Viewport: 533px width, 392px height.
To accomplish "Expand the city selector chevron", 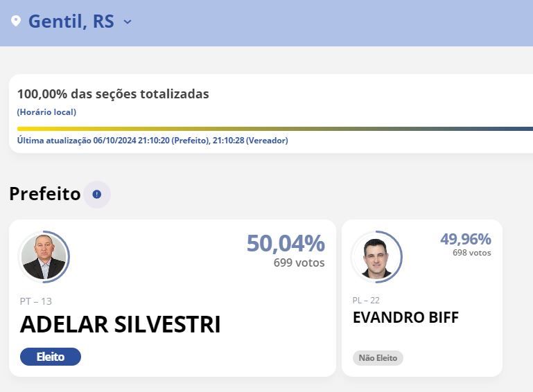I will (128, 22).
